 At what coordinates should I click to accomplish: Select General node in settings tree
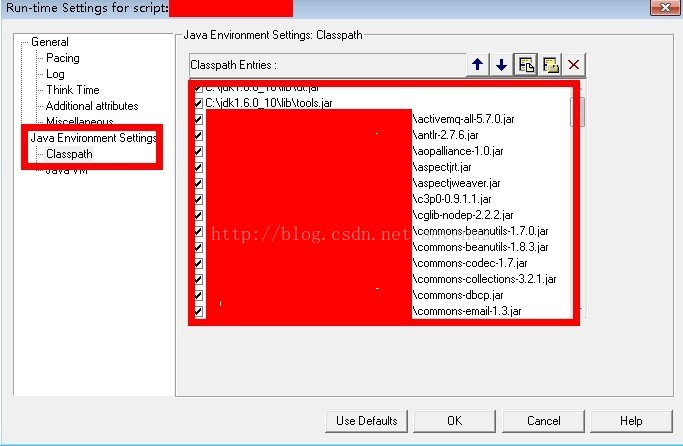point(50,42)
